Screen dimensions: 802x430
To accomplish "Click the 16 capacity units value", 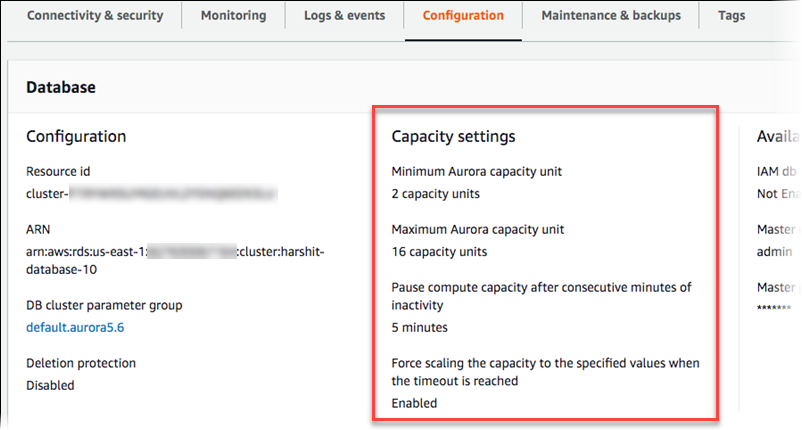I will click(x=439, y=251).
